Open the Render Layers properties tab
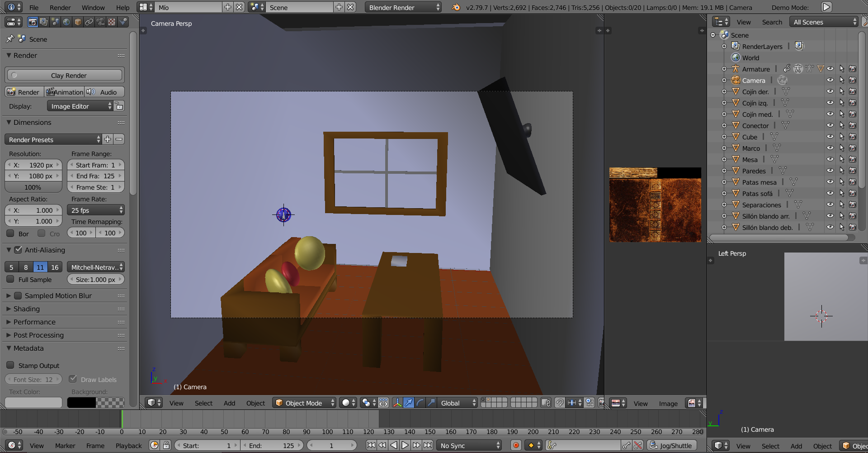868x453 pixels. [x=44, y=22]
